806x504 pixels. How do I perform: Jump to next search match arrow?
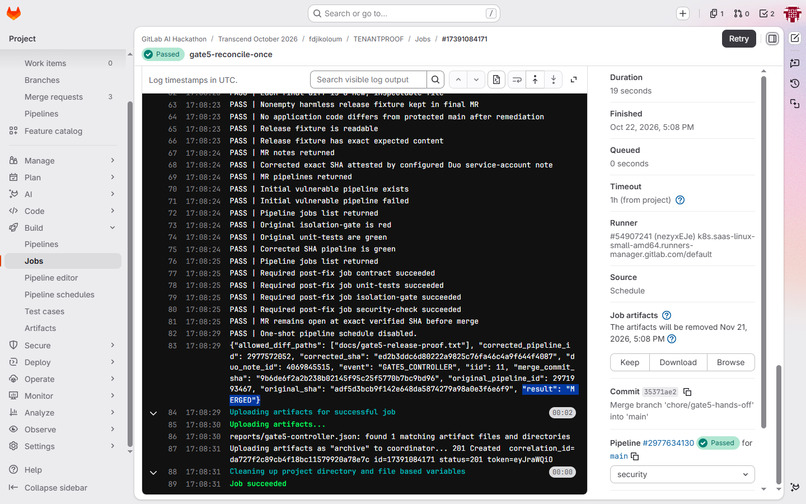point(476,80)
